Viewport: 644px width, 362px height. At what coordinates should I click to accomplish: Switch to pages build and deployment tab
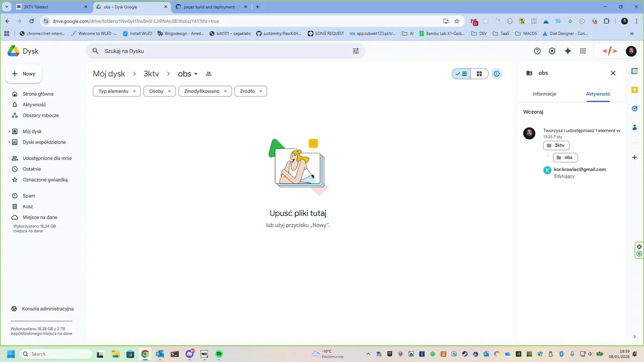tap(211, 7)
